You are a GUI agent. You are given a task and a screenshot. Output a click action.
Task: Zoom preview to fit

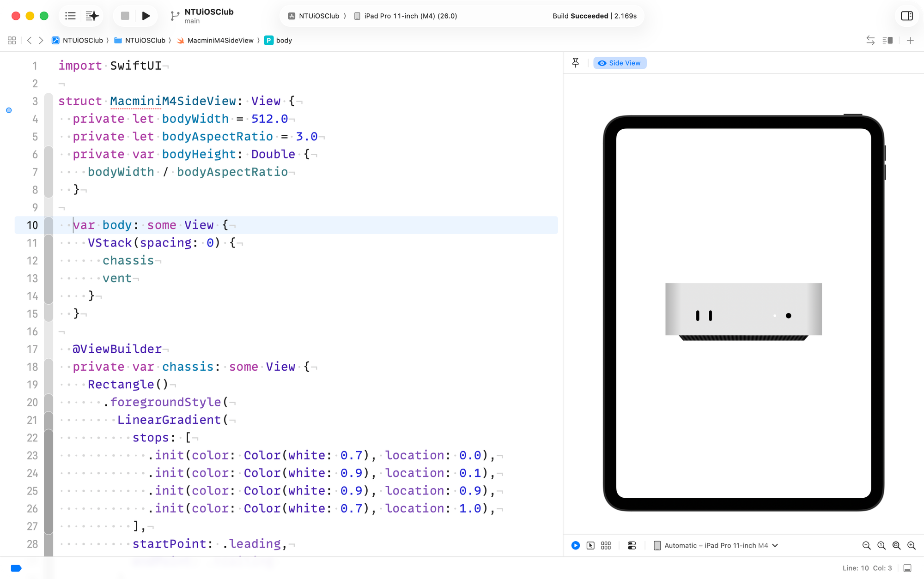click(x=896, y=545)
